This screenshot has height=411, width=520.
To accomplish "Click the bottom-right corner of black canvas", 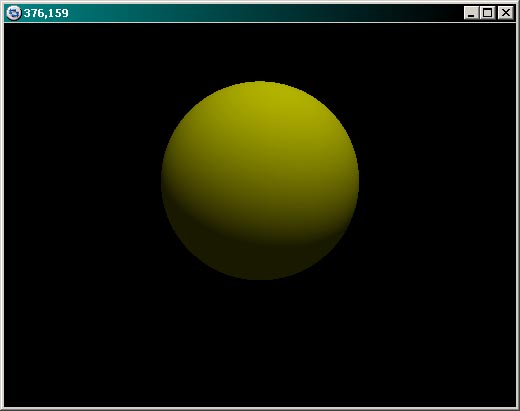I will coord(514,405).
